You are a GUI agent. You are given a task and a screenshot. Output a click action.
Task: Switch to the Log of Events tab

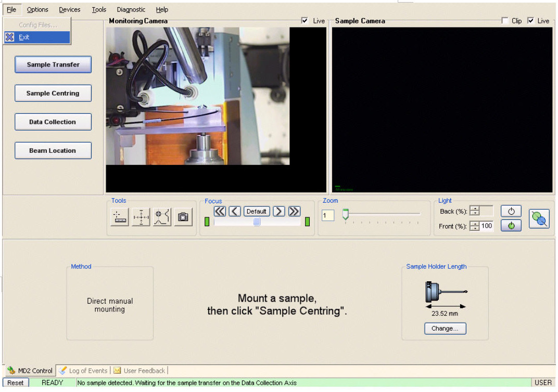click(83, 371)
